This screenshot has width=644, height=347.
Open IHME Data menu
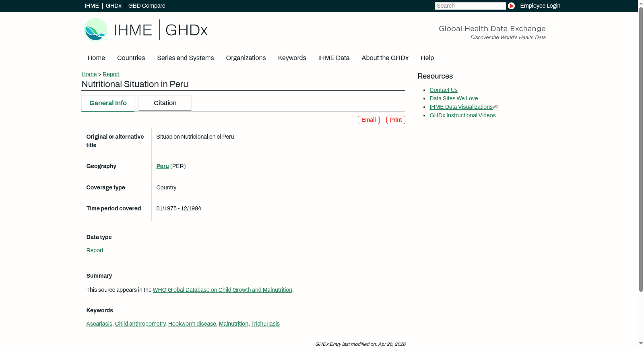334,58
